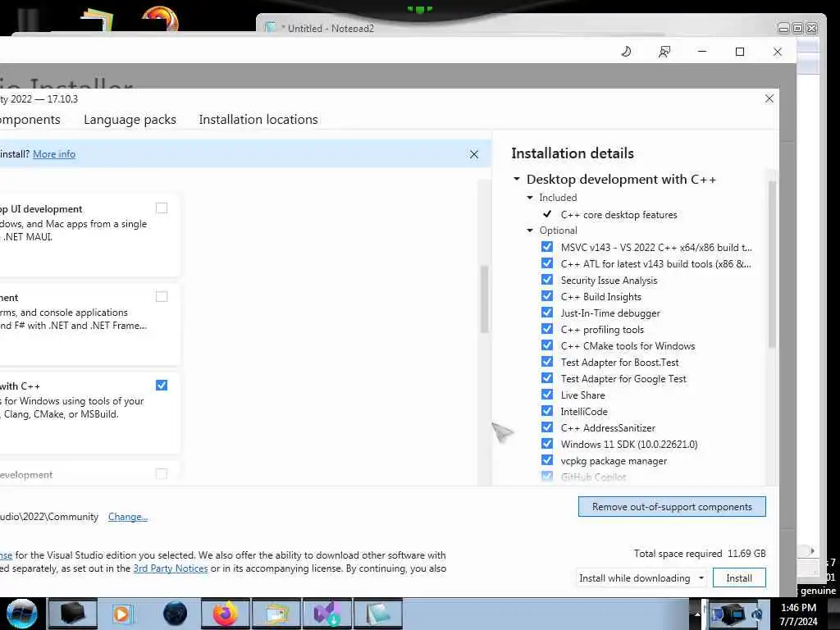Open the 3rd Party Notices link
This screenshot has width=840, height=630.
click(x=171, y=568)
